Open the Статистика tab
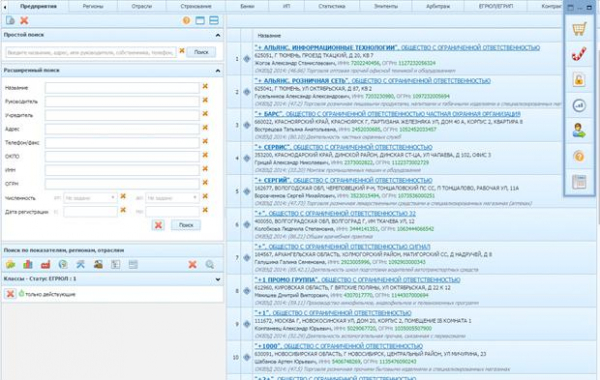 click(x=332, y=6)
